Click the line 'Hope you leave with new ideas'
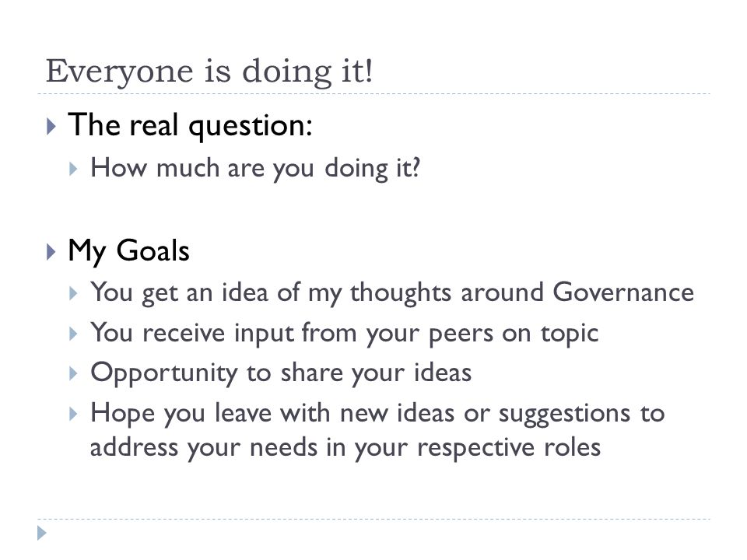This screenshot has width=747, height=560. coord(377,413)
